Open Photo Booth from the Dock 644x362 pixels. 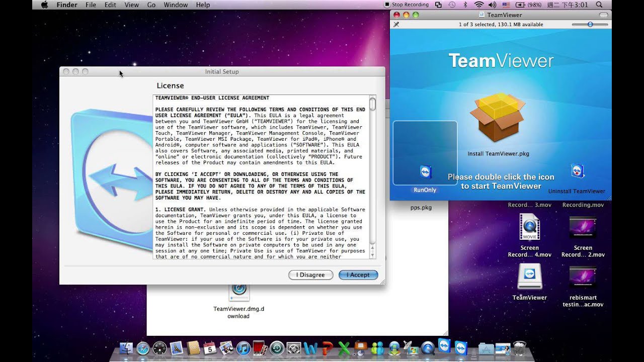[260, 348]
